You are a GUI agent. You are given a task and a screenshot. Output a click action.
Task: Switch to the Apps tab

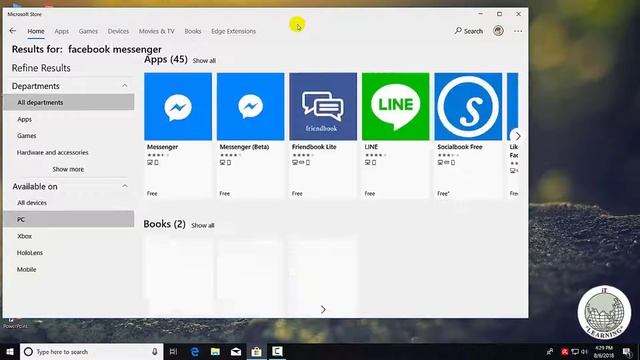(x=62, y=31)
